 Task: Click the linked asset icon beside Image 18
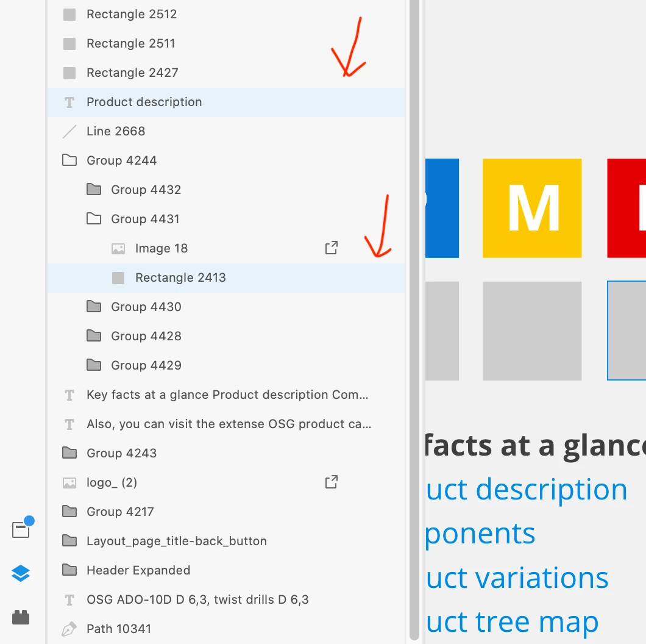[x=332, y=248]
